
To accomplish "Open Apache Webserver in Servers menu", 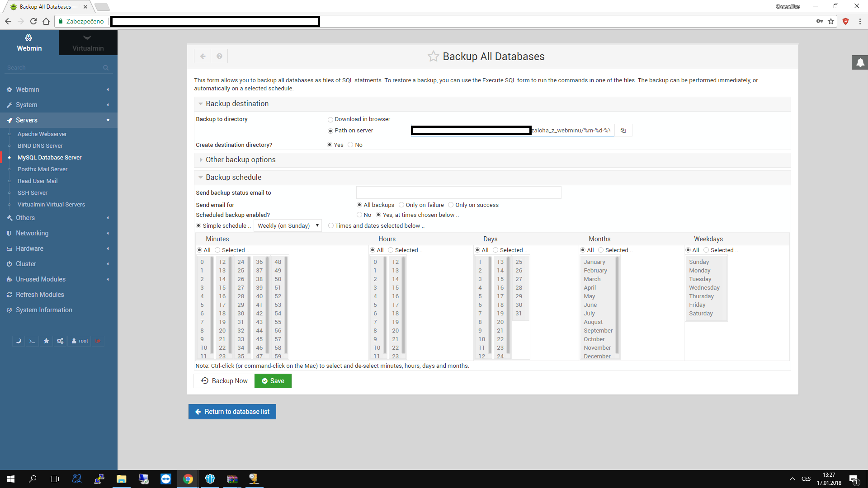I will (42, 134).
